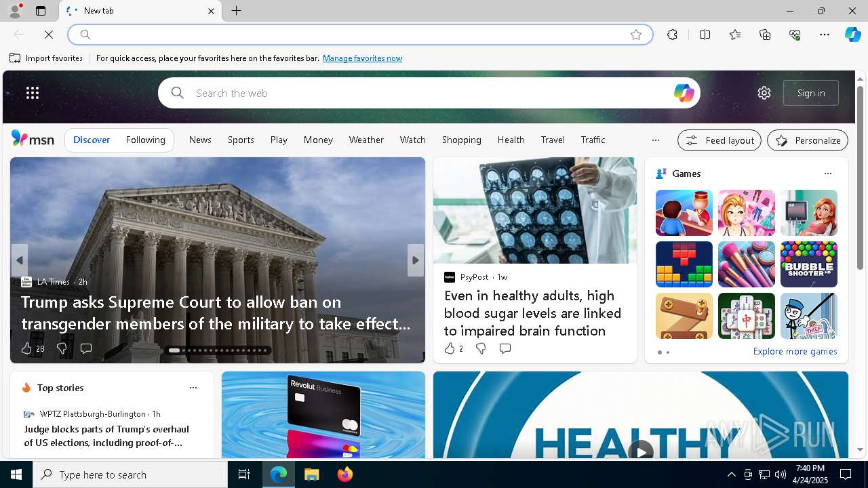Open Windows Start menu

[x=16, y=474]
